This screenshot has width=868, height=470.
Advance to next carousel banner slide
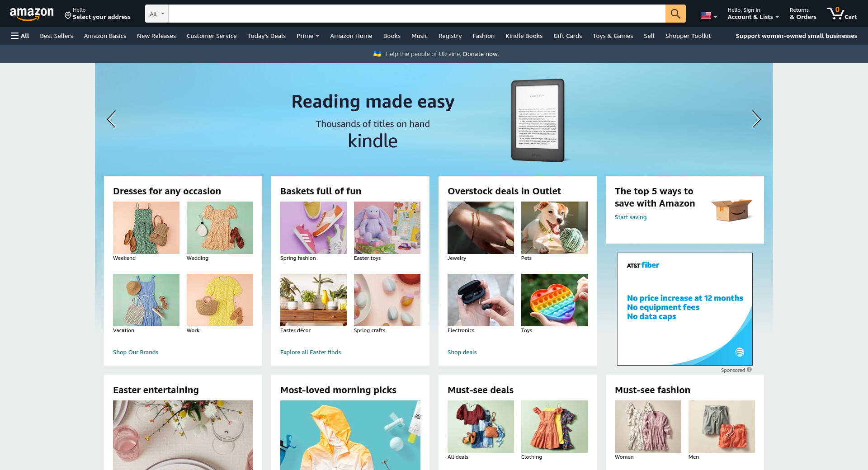756,119
